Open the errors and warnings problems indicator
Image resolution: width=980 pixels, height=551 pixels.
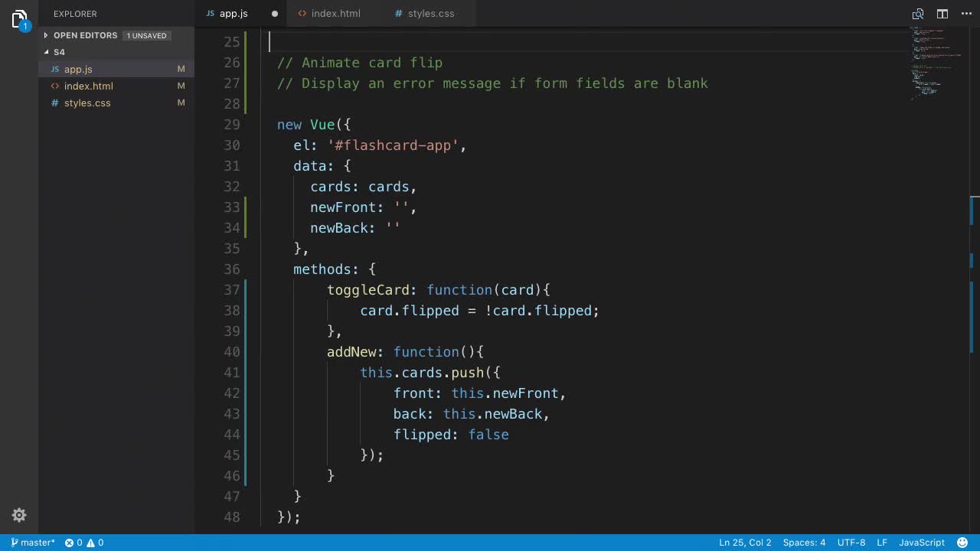pos(84,543)
